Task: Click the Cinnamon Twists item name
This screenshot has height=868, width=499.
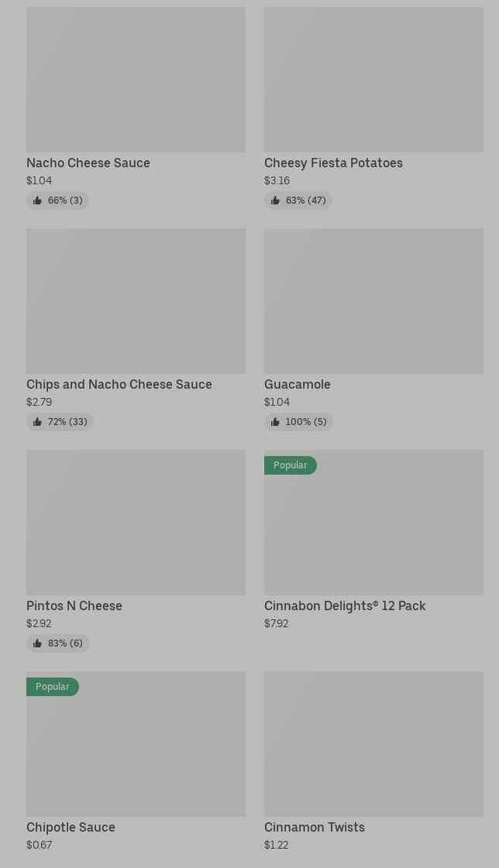Action: [x=315, y=828]
